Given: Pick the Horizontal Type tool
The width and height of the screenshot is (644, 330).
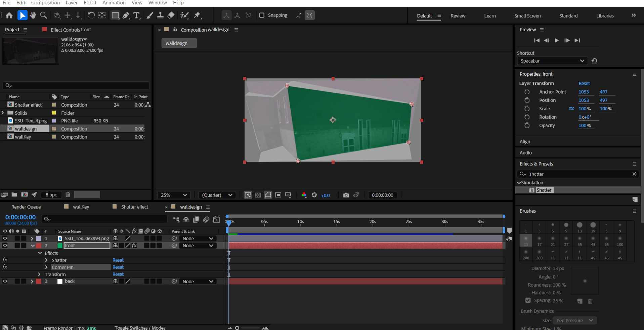Looking at the screenshot, I should click(x=136, y=15).
